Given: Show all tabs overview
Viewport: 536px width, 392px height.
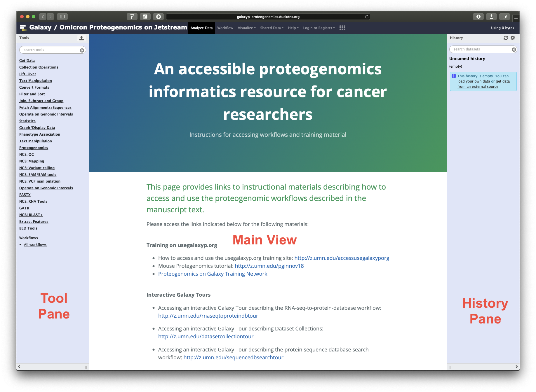Looking at the screenshot, I should tap(504, 17).
